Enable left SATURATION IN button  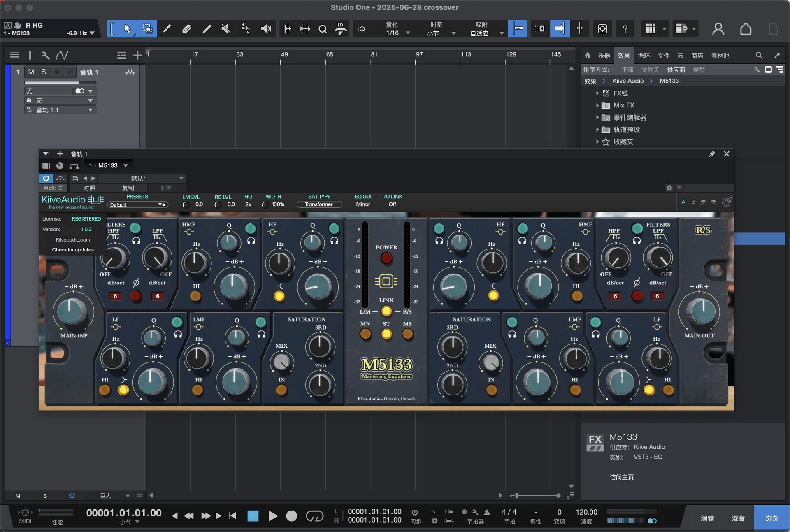point(281,390)
